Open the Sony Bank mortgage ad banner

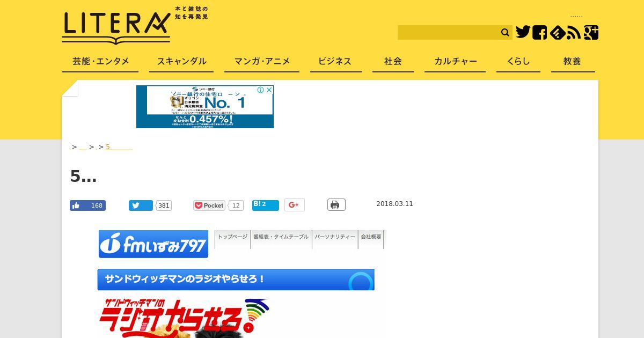[205, 107]
